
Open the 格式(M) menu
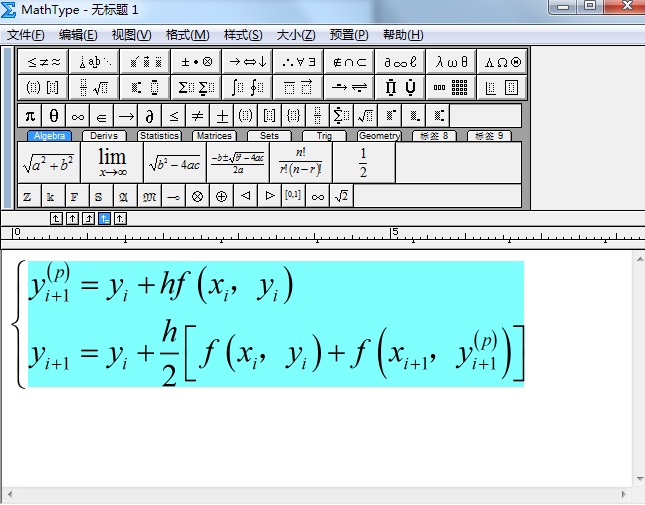coord(187,35)
